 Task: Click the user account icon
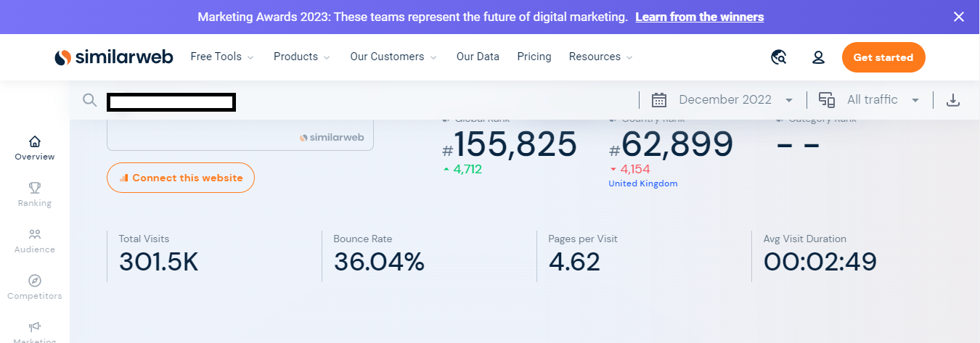818,57
